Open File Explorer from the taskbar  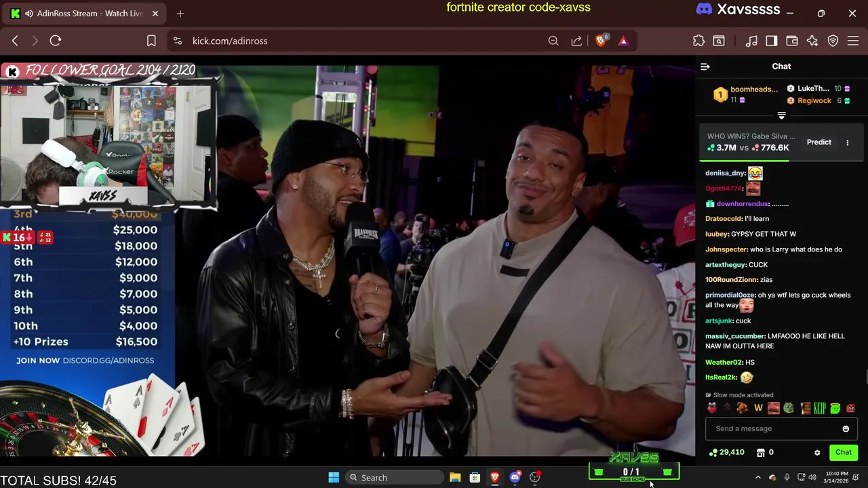coord(455,477)
